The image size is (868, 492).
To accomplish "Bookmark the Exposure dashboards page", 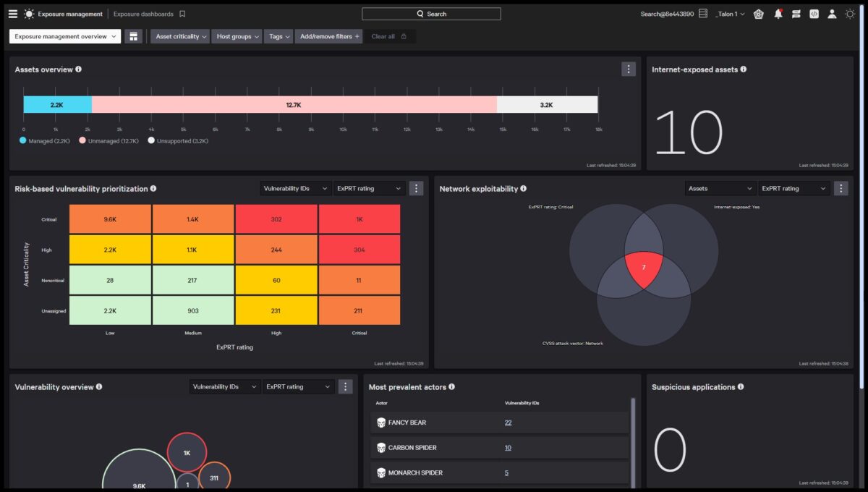I will 182,14.
